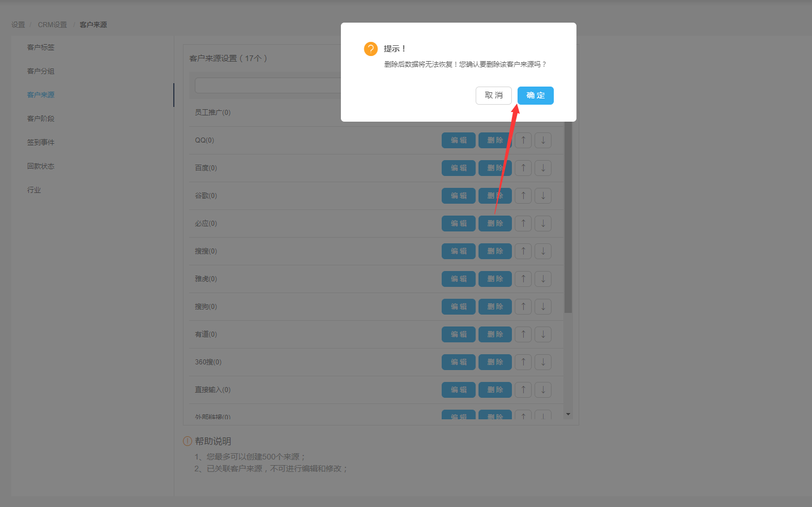Click the 取消 button in the dialog
This screenshot has width=812, height=507.
click(x=493, y=96)
